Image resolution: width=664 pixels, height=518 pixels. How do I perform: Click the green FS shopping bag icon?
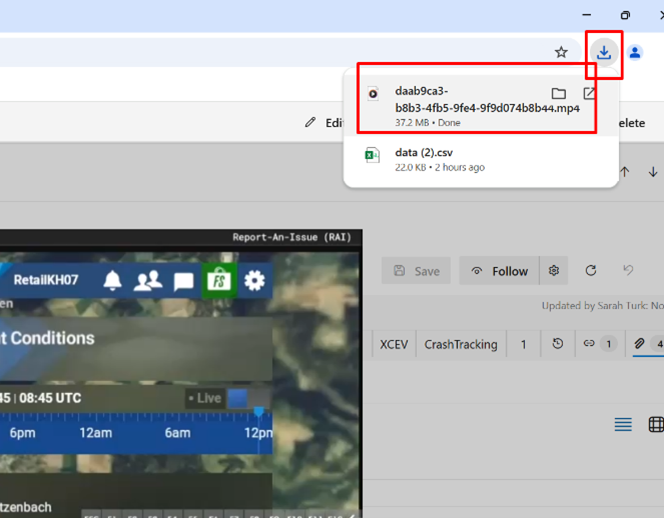pos(218,280)
